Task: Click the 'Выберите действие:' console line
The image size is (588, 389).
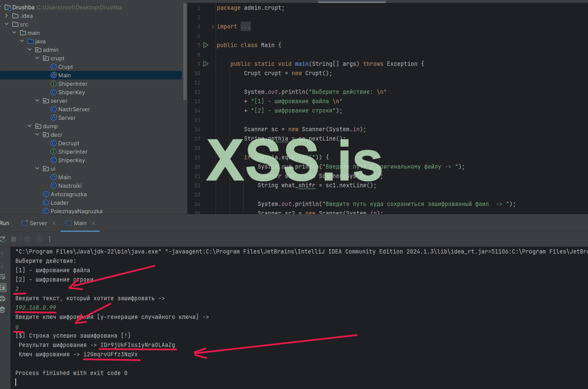Action: tap(46, 261)
